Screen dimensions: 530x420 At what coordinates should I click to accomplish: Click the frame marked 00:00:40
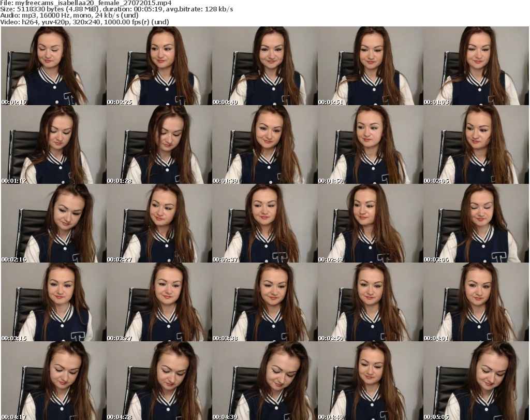[x=264, y=66]
